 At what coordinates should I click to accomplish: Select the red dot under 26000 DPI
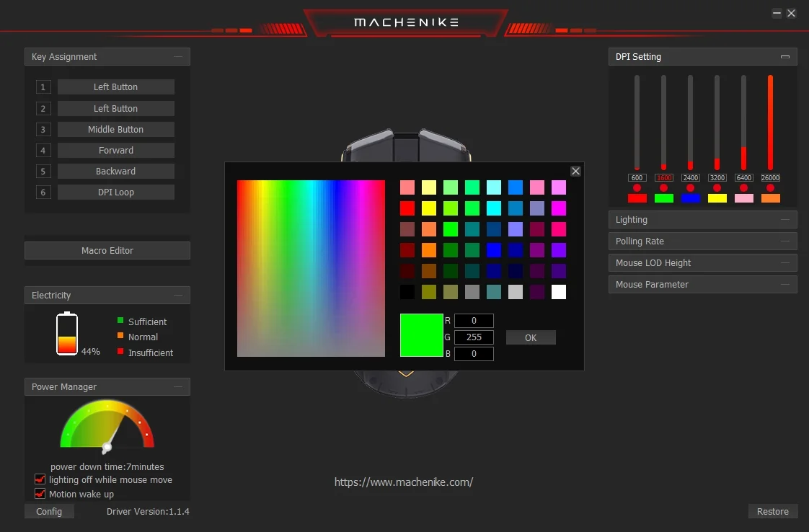click(x=770, y=188)
